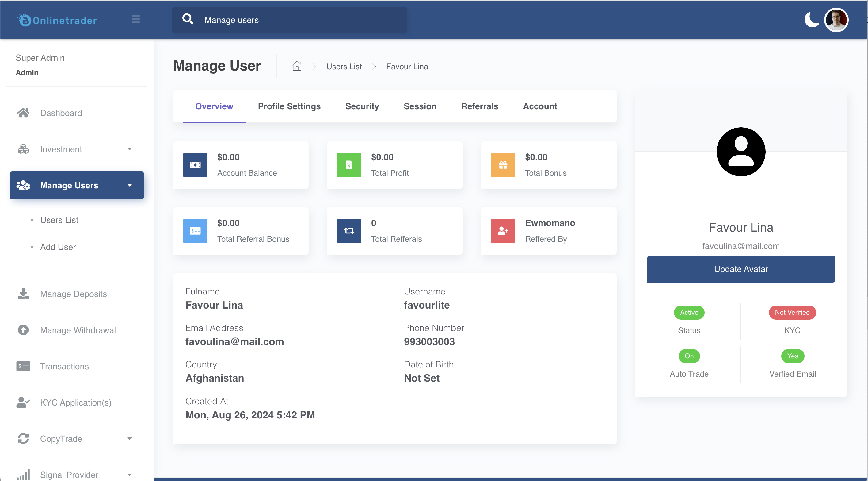Click the Favour Lina profile avatar image
The image size is (868, 481).
740,152
